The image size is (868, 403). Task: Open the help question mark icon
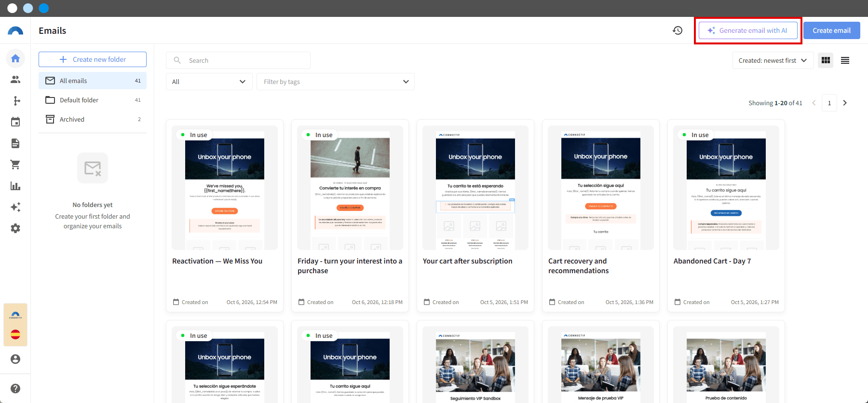point(15,389)
